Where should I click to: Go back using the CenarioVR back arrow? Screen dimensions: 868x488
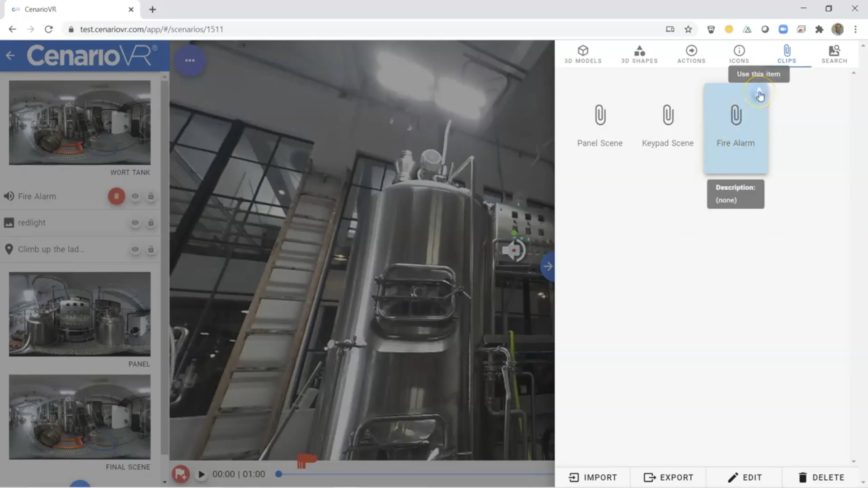[x=10, y=56]
